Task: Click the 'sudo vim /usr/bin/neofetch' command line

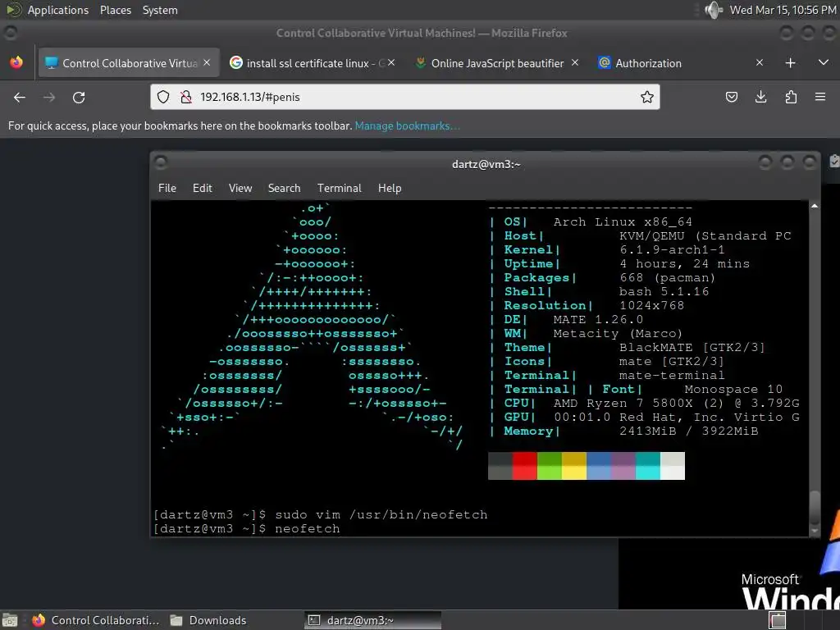Action: [381, 515]
